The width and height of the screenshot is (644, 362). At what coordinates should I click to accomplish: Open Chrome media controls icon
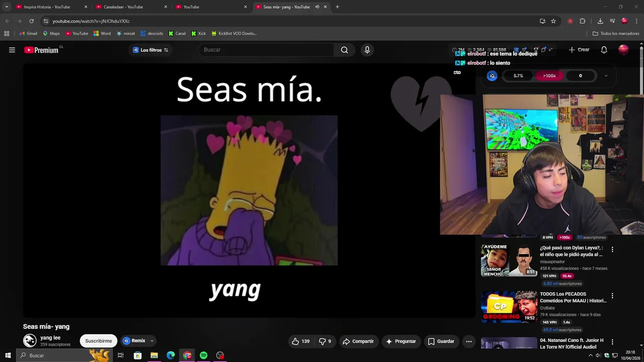[x=612, y=21]
